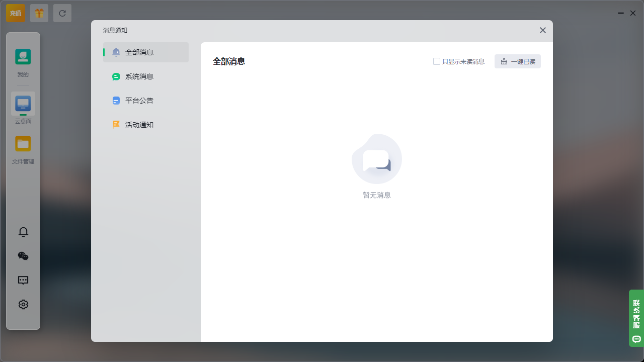Enable 只显示未读消息 checkbox
The height and width of the screenshot is (362, 644).
437,61
